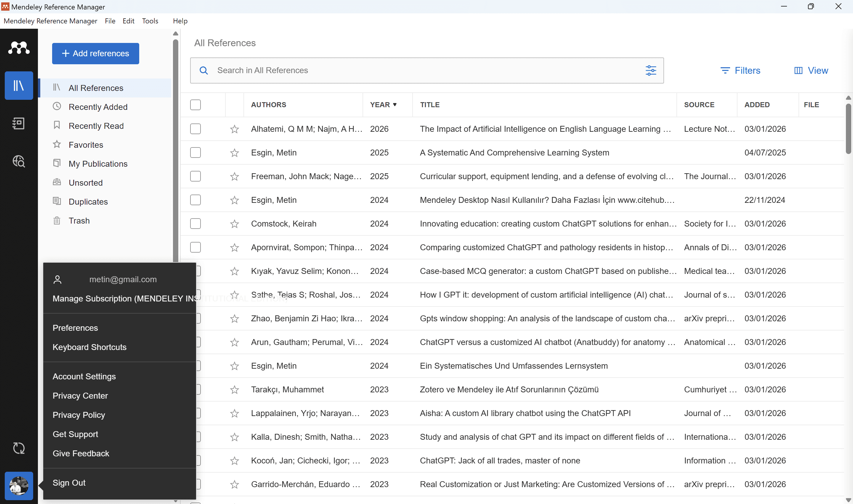Open the Help menu
853x504 pixels.
coord(180,21)
